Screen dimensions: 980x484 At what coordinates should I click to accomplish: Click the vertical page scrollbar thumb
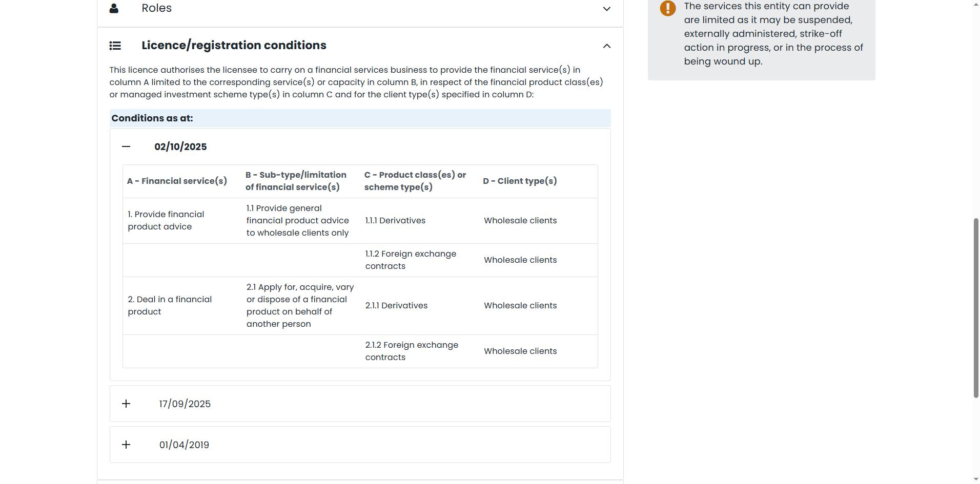pyautogui.click(x=976, y=307)
